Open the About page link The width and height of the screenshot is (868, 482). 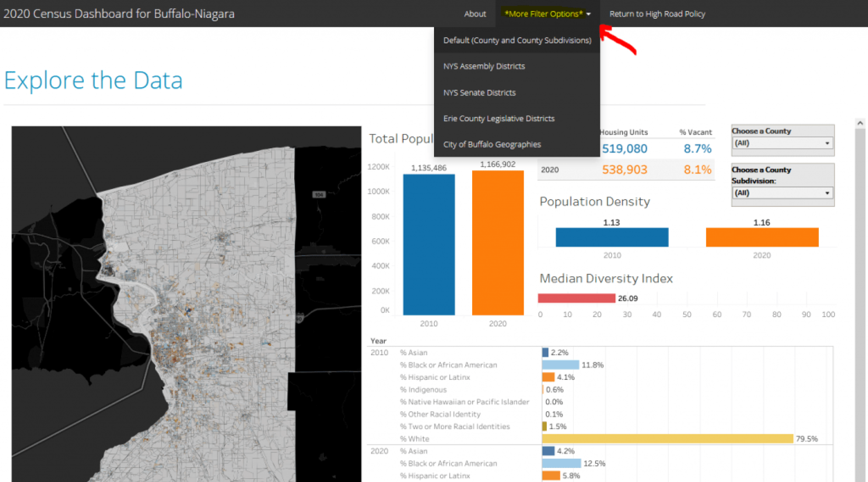point(475,14)
